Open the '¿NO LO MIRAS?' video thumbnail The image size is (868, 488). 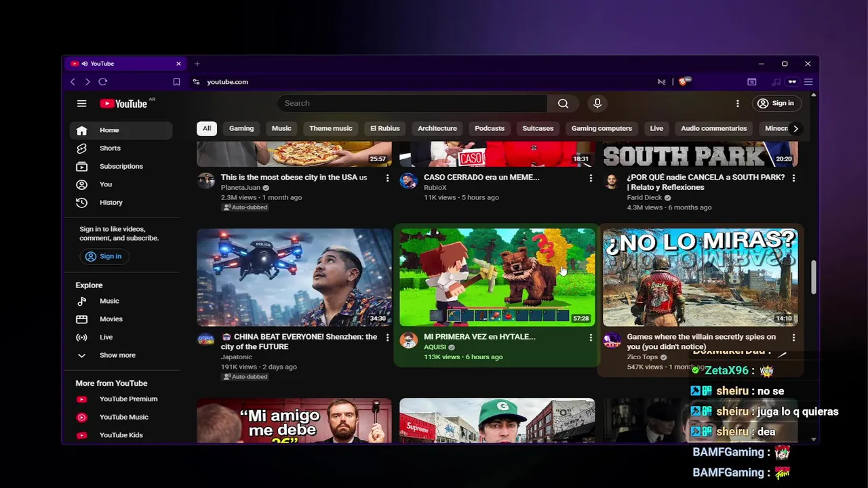[701, 277]
